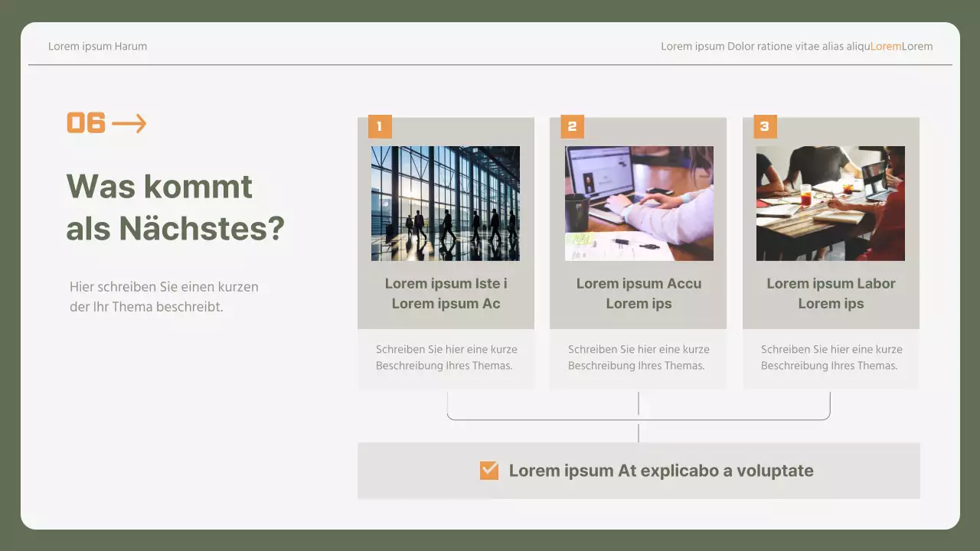Click the 'Lorem ipsum At explicabo a voluptate' text
The height and width of the screenshot is (551, 980).
(x=661, y=471)
